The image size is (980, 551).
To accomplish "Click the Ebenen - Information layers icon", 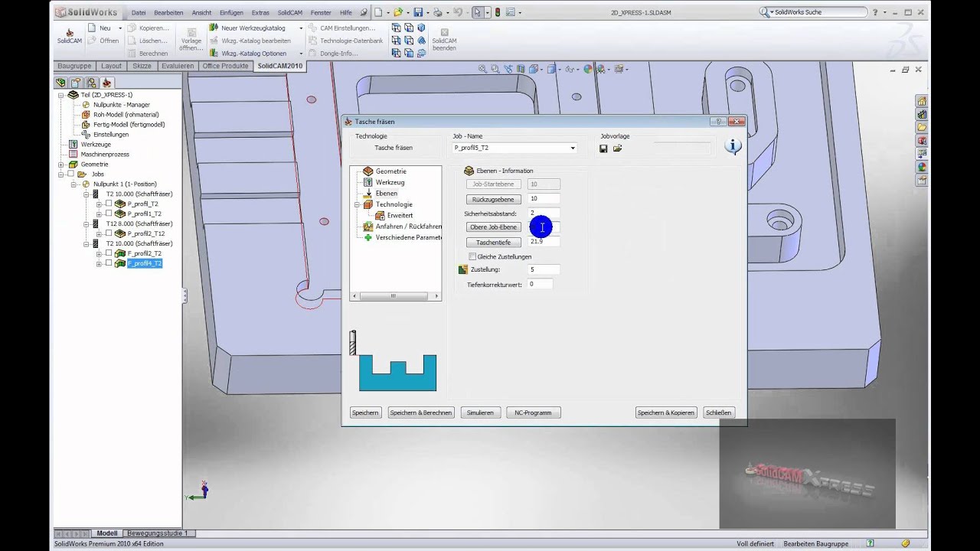I will click(469, 171).
